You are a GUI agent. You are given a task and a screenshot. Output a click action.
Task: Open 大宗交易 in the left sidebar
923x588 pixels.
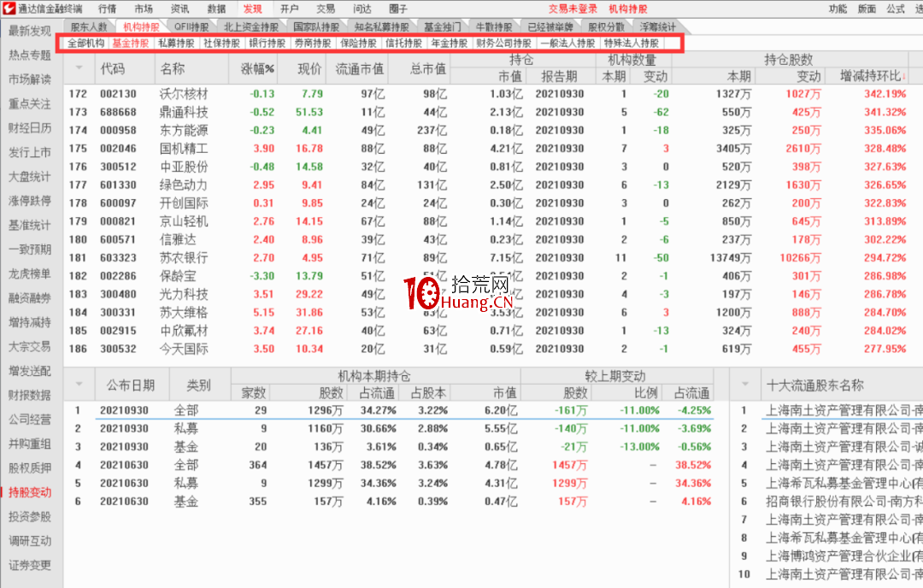point(29,347)
